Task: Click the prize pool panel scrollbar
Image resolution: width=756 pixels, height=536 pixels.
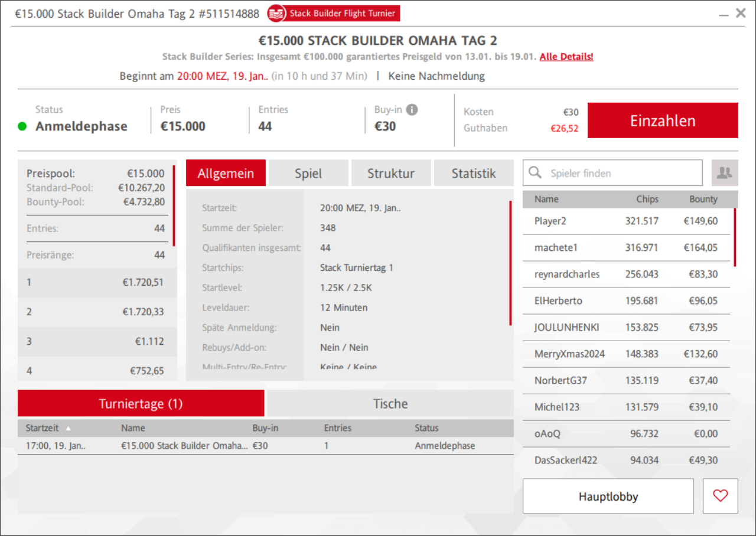Action: tap(174, 205)
